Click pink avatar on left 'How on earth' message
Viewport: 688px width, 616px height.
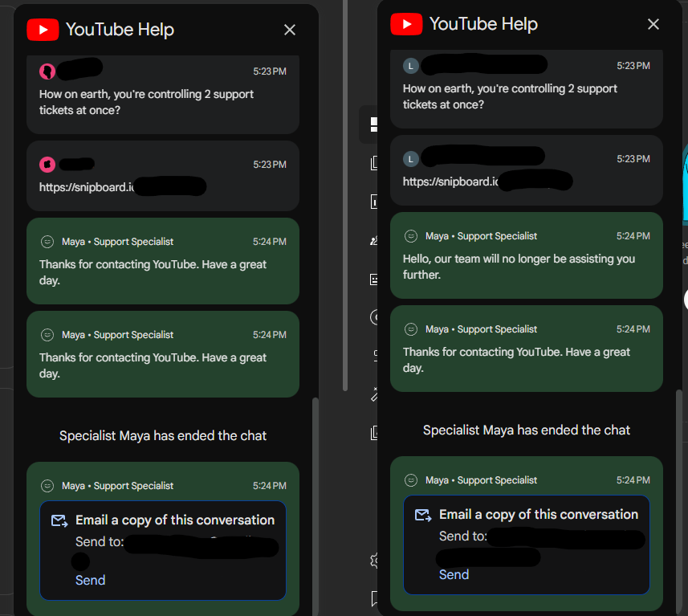(47, 71)
